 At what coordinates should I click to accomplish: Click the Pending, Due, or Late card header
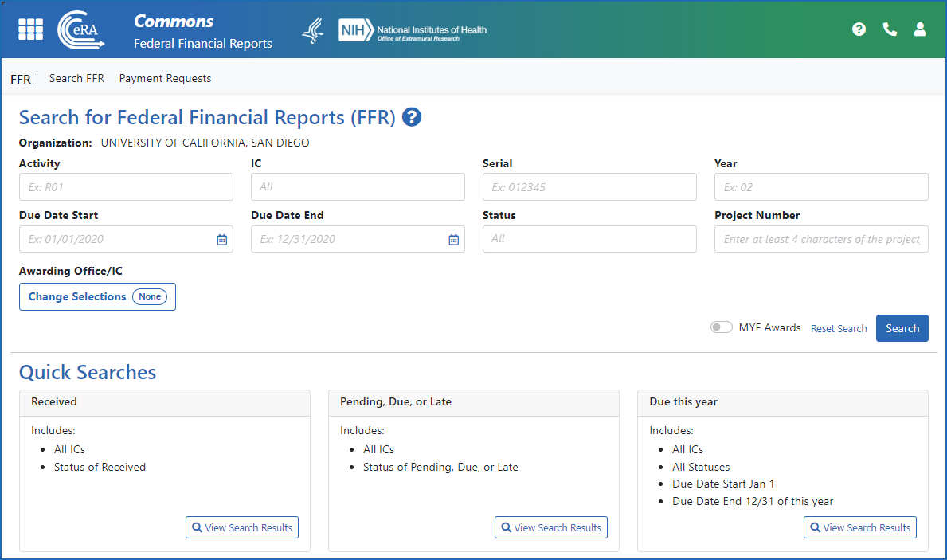point(473,402)
